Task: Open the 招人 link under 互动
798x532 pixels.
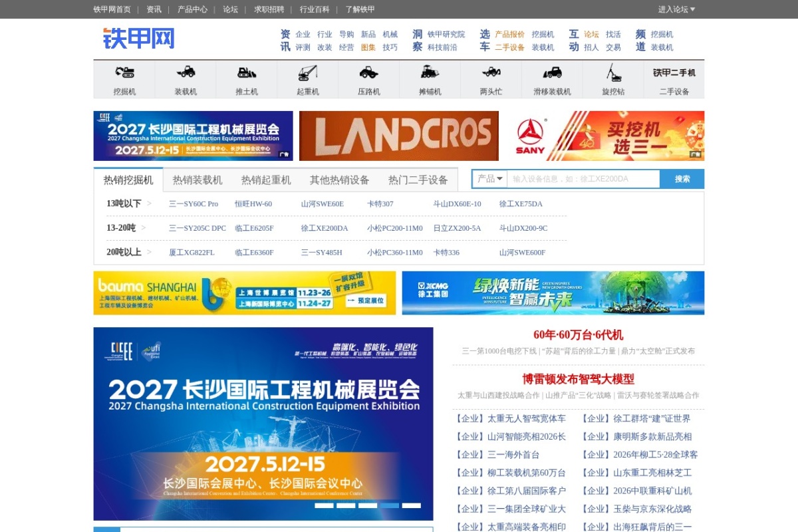Action: tap(591, 47)
